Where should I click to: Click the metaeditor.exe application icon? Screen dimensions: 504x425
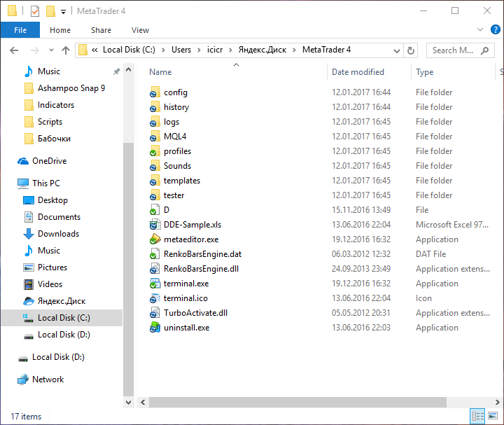[x=155, y=239]
